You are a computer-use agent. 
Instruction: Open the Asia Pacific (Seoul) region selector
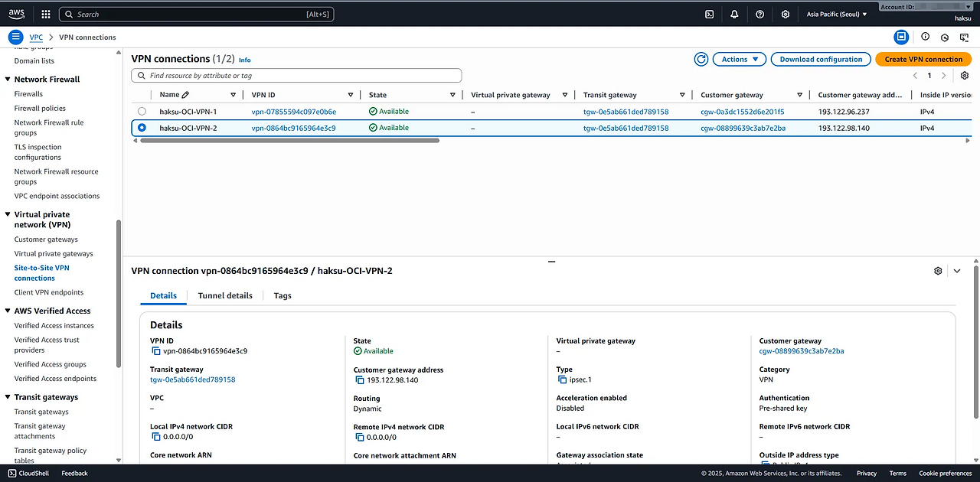[837, 14]
